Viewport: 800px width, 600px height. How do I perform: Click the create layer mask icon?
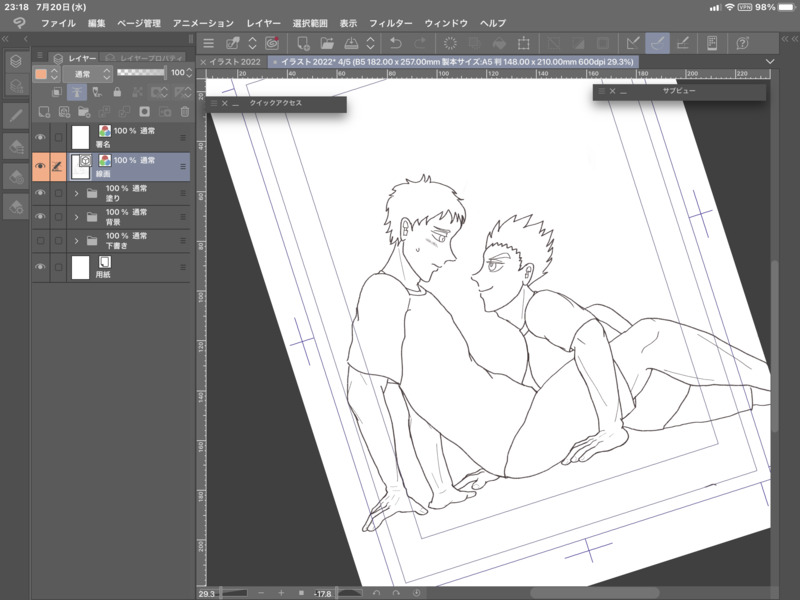(x=144, y=112)
